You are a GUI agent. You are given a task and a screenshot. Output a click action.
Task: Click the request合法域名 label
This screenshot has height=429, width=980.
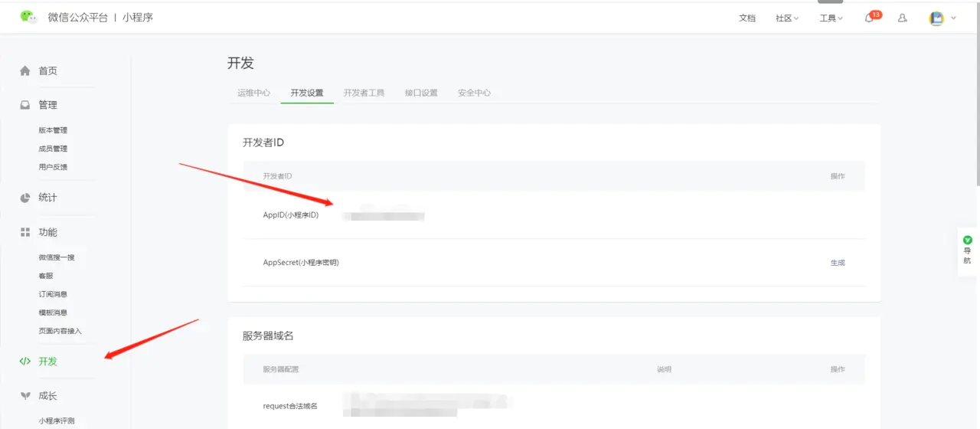(x=290, y=406)
